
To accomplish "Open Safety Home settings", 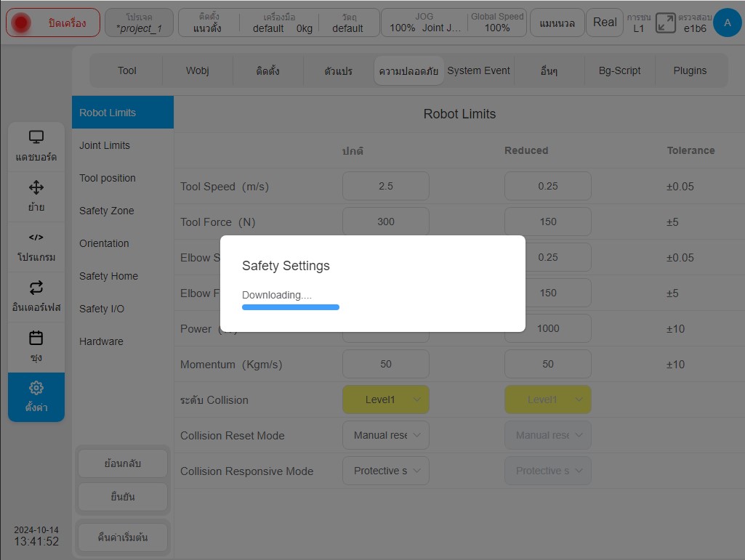I will click(123, 276).
